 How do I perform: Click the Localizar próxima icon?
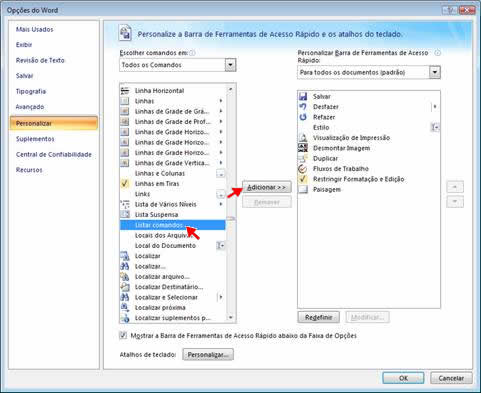tap(125, 307)
